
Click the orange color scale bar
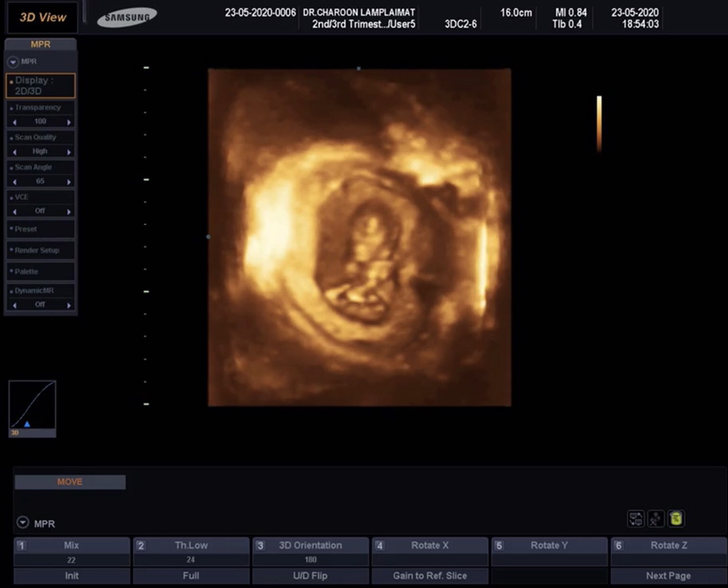[x=599, y=124]
